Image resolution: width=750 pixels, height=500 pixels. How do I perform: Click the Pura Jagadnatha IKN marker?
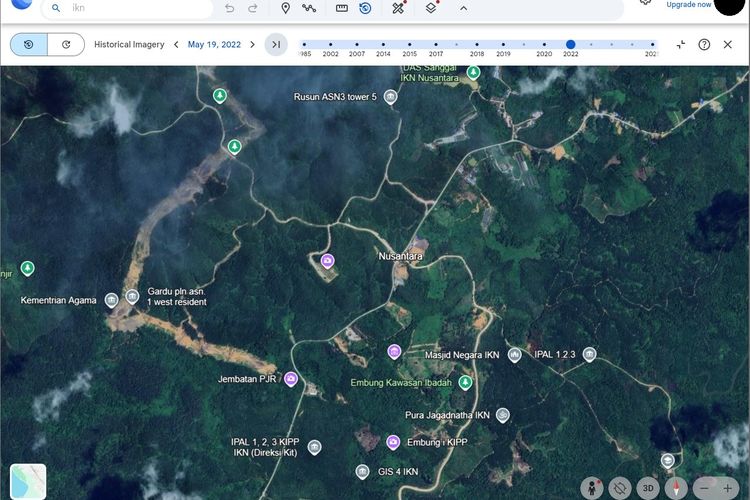[502, 415]
